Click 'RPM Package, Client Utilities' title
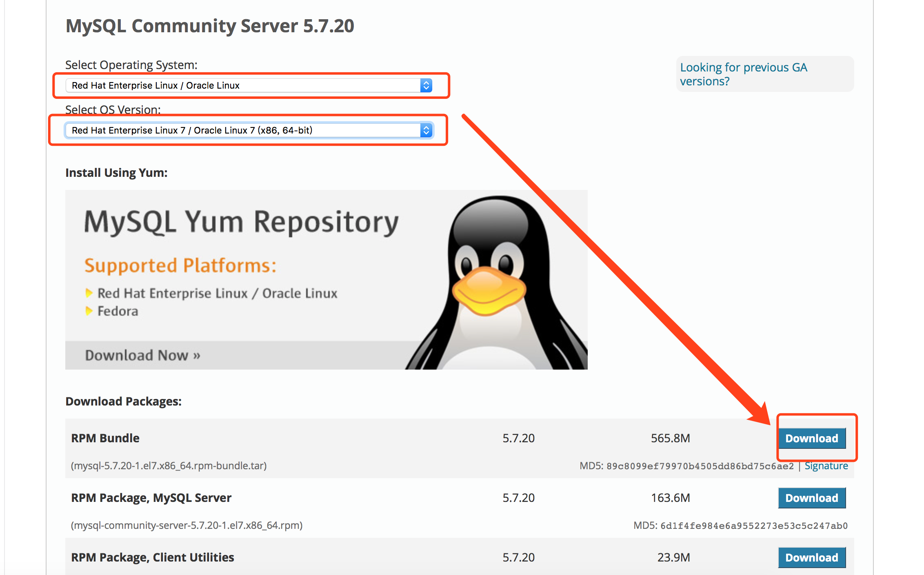924x575 pixels. click(x=153, y=557)
